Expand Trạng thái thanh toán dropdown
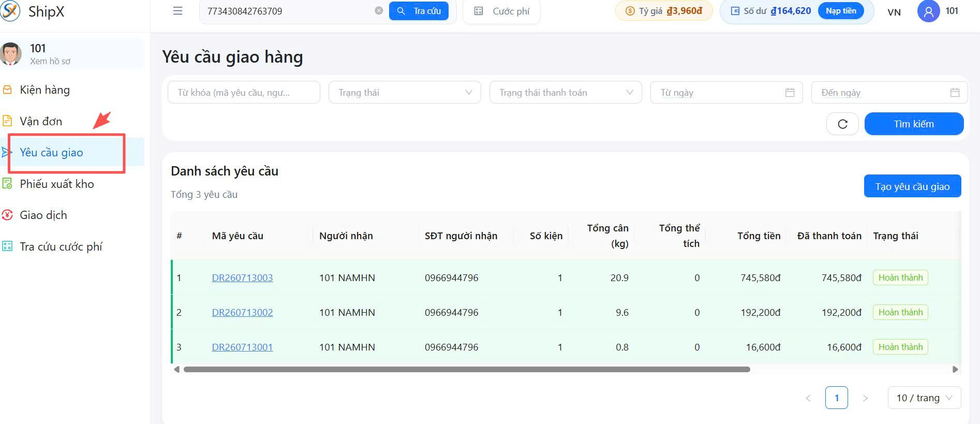The image size is (980, 424). pos(566,92)
